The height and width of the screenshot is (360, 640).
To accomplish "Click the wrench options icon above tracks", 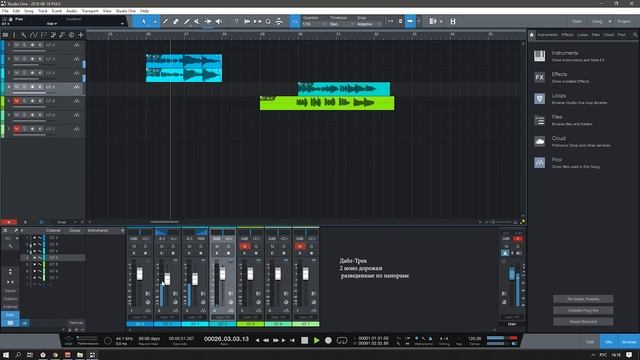I will (x=24, y=35).
